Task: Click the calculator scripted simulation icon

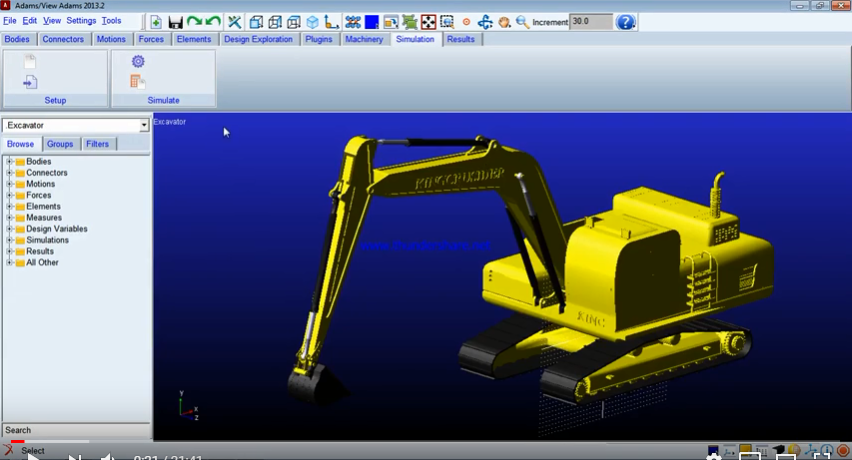Action: [x=138, y=82]
